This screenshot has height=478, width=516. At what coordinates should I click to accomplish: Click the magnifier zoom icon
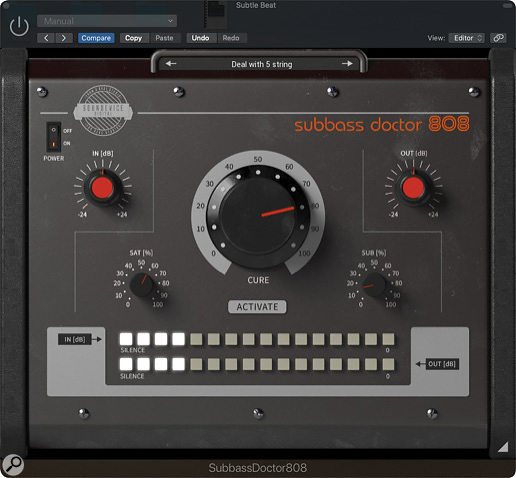[x=13, y=464]
